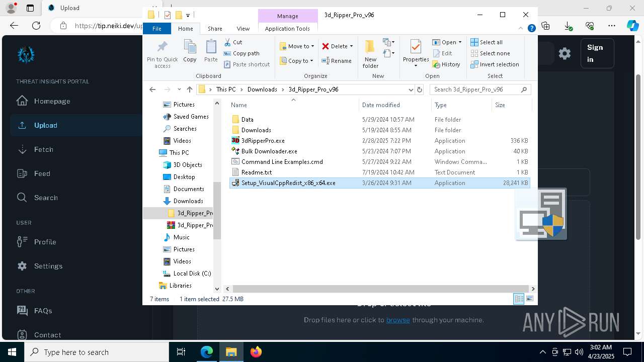Click Downloads in address breadcrumb
The width and height of the screenshot is (644, 362).
coord(262,89)
